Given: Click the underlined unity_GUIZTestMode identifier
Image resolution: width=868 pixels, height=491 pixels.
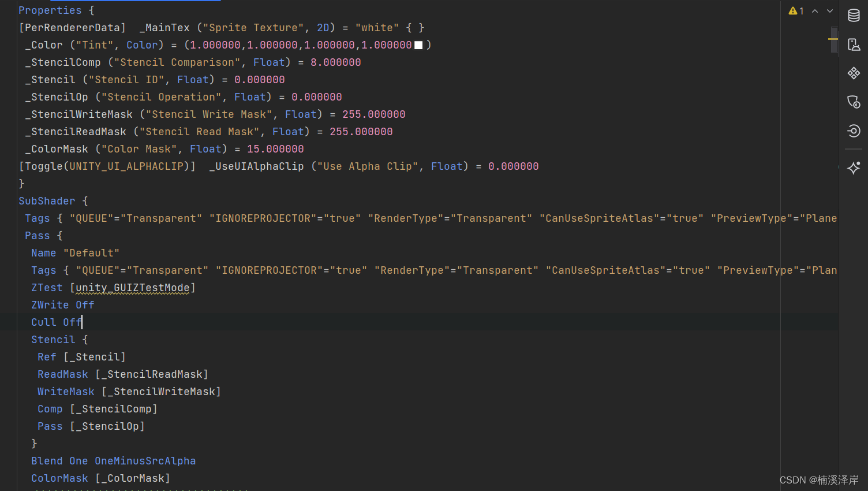Looking at the screenshot, I should pyautogui.click(x=133, y=288).
